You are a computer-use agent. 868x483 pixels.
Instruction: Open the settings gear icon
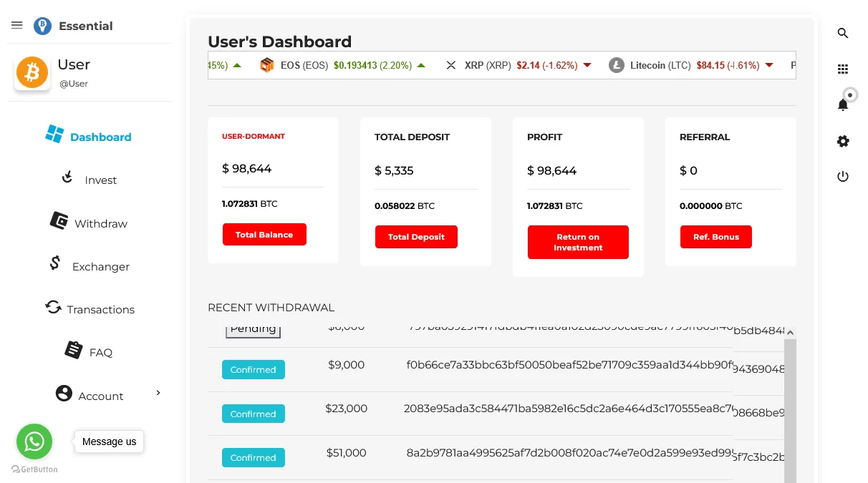[843, 142]
